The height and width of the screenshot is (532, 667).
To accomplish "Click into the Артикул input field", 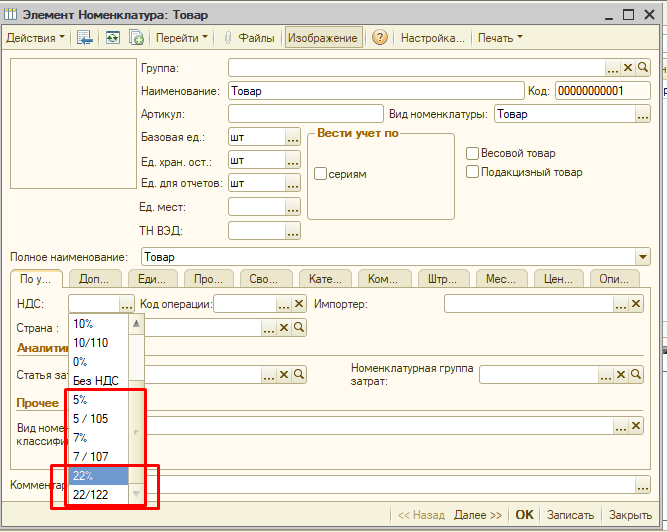I will 305,114.
